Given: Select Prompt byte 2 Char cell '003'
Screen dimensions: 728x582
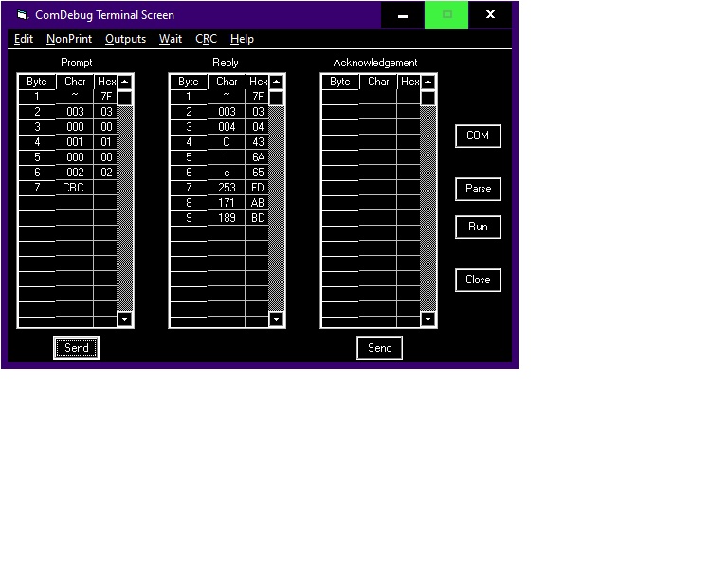Looking at the screenshot, I should click(x=75, y=112).
